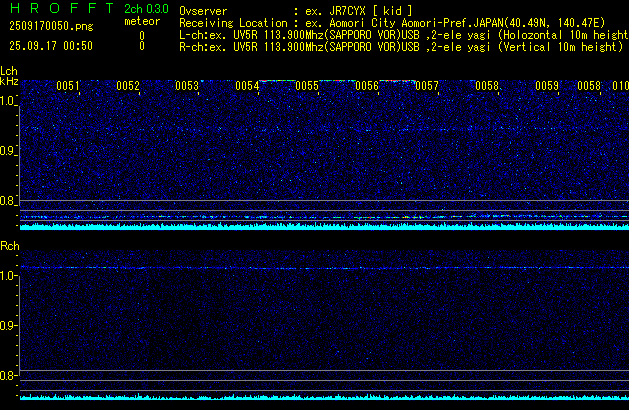Select the timestamp 25.09.17 00:50
This screenshot has width=629, height=410.
(51, 46)
